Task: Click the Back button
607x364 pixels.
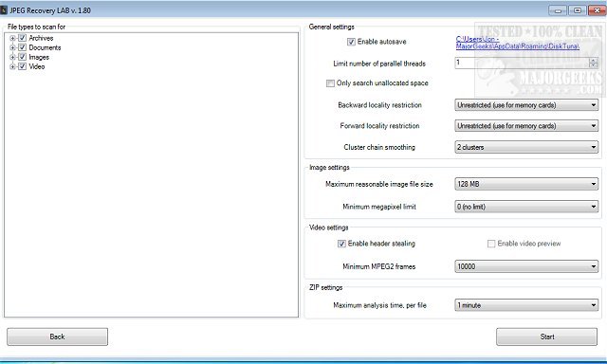Action: tap(57, 337)
